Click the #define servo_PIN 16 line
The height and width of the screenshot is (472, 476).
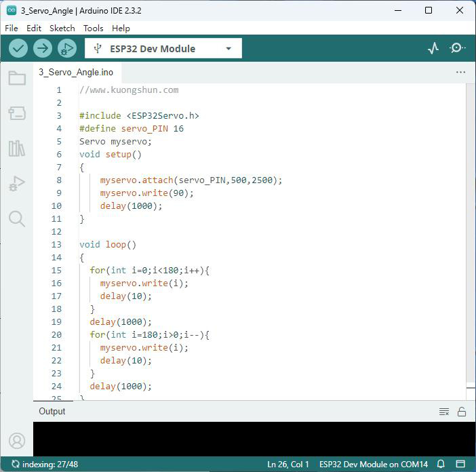[x=132, y=128]
